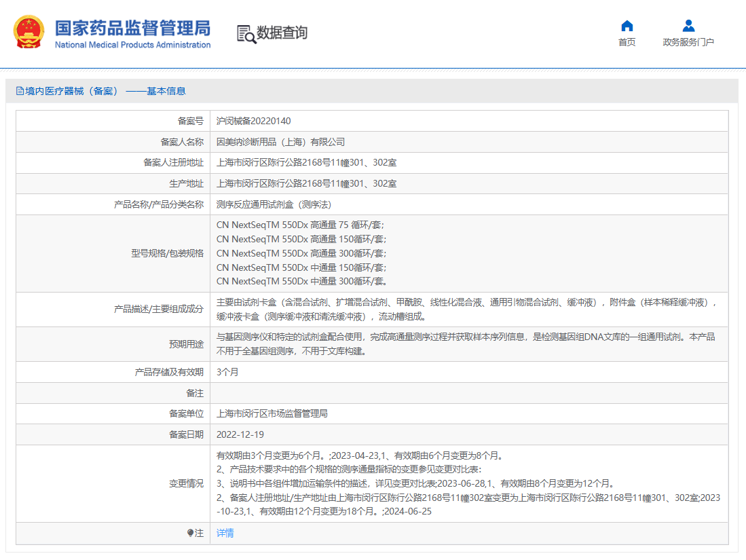Open the home page house icon
The image size is (746, 560).
627,26
